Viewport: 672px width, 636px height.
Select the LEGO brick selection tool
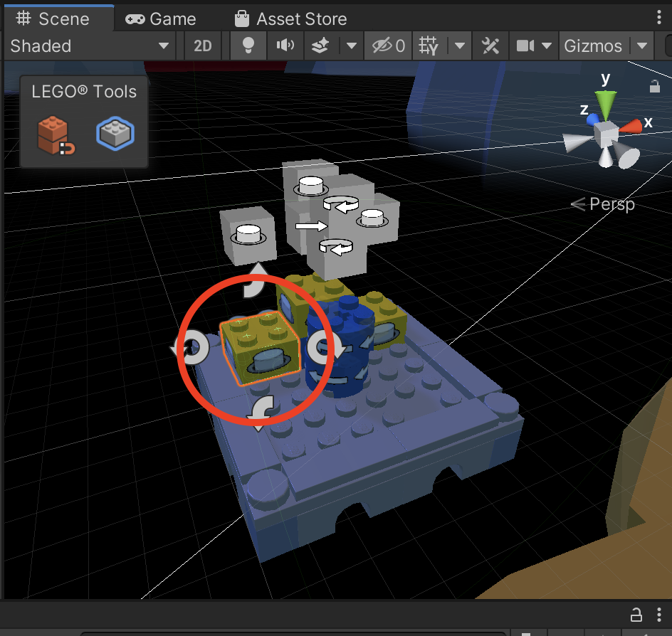click(x=115, y=134)
